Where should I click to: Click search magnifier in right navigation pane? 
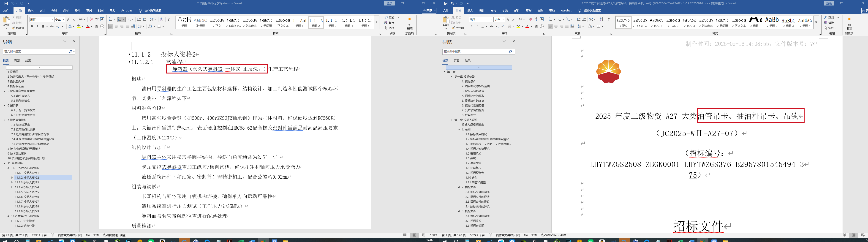click(x=510, y=52)
